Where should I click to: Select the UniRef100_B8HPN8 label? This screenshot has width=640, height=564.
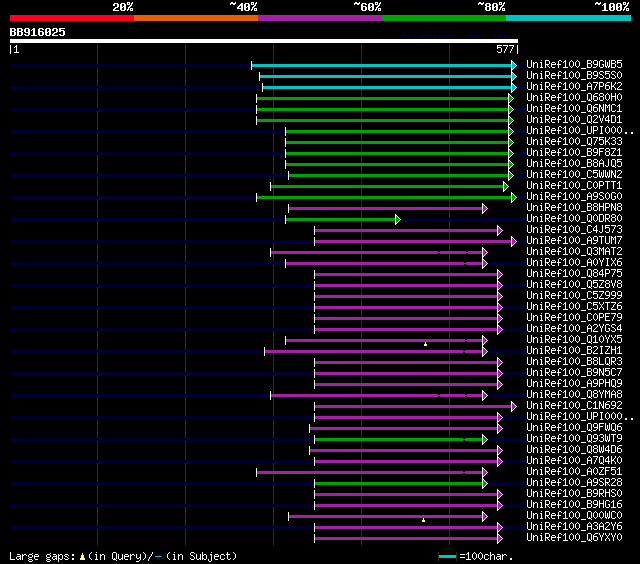pos(574,207)
